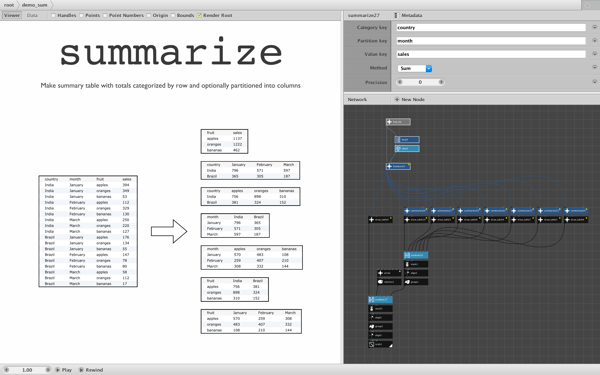Image resolution: width=600 pixels, height=375 pixels.
Task: Select the text1 node in the network
Action: (407, 140)
